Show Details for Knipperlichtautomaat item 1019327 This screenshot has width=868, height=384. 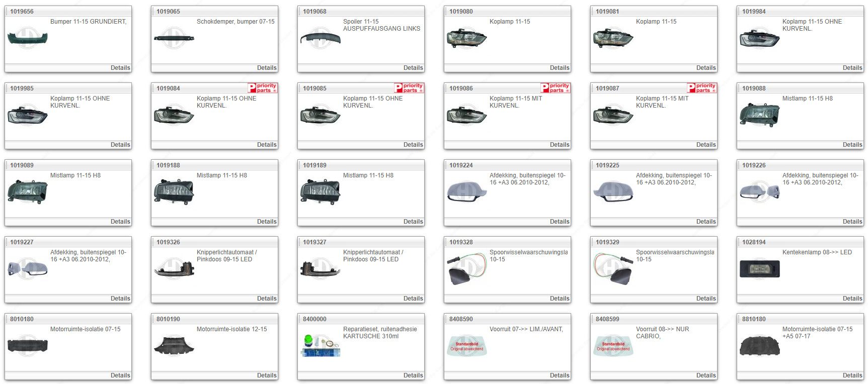click(413, 299)
